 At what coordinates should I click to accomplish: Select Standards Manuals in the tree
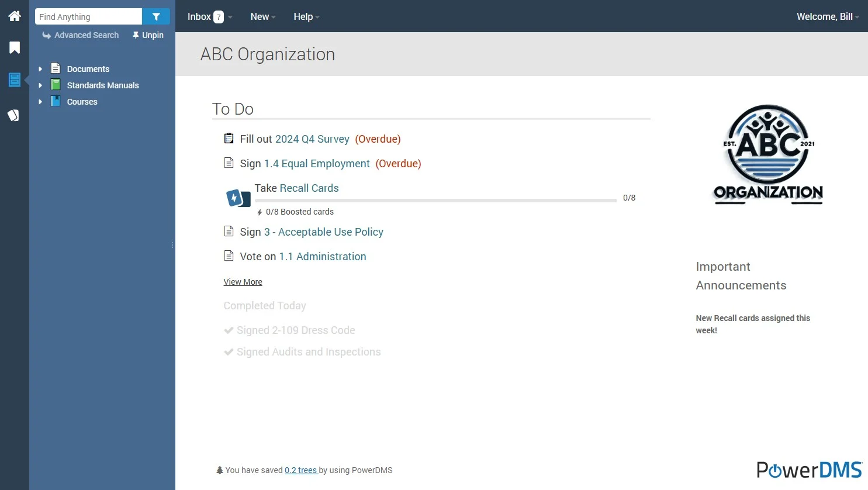pyautogui.click(x=103, y=85)
